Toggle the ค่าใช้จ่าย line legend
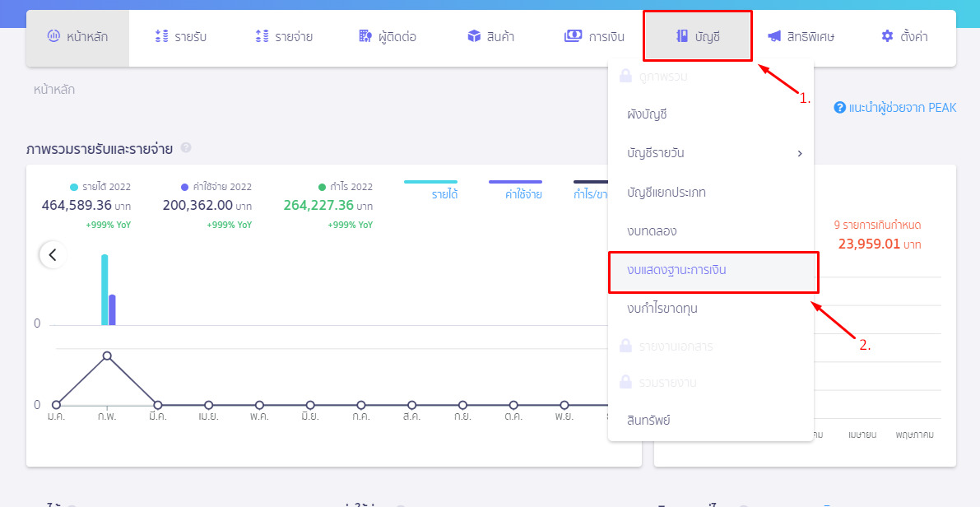The image size is (980, 507). 516,190
